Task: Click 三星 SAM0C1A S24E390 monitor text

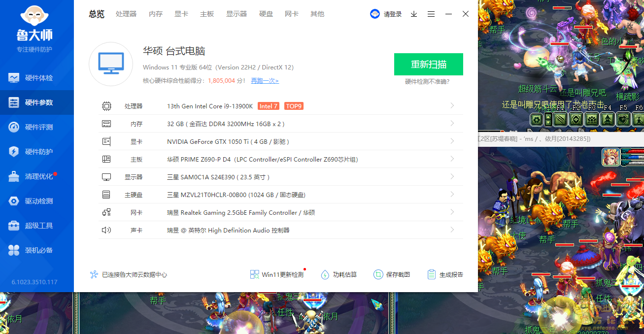Action: click(218, 177)
